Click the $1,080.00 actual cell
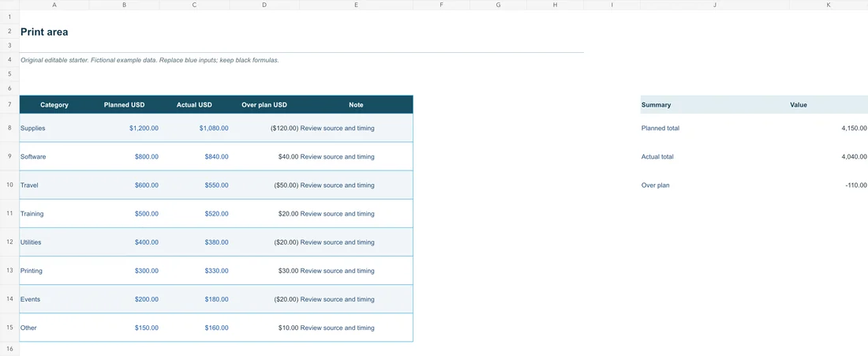 (194, 128)
